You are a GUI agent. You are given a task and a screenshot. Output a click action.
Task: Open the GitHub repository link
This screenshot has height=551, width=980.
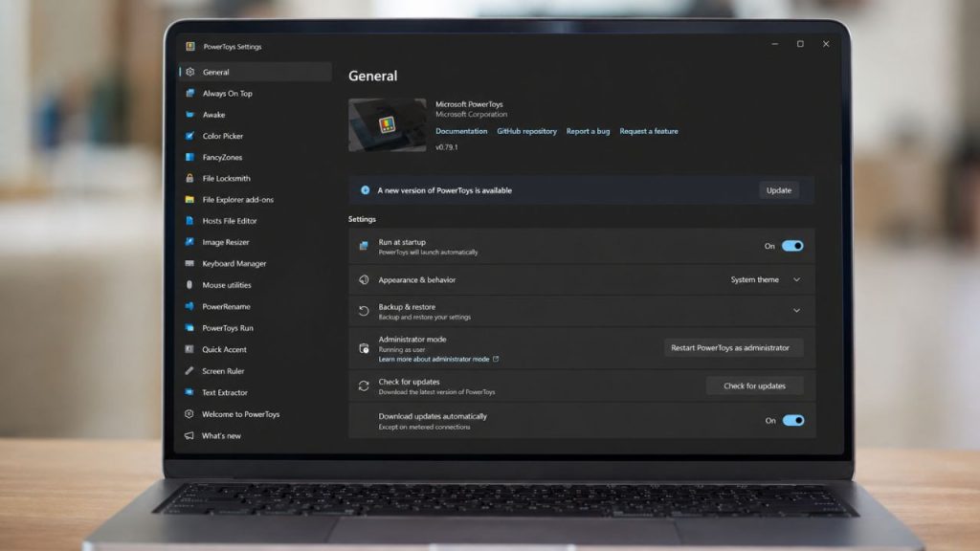[526, 131]
